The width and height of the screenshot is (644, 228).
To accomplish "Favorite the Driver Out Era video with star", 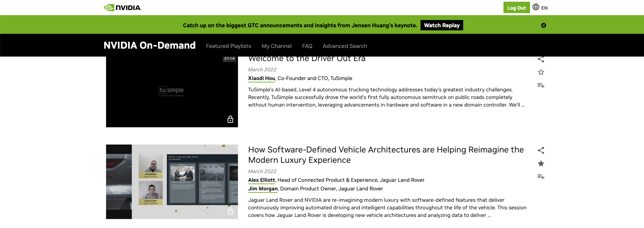I will coord(541,72).
